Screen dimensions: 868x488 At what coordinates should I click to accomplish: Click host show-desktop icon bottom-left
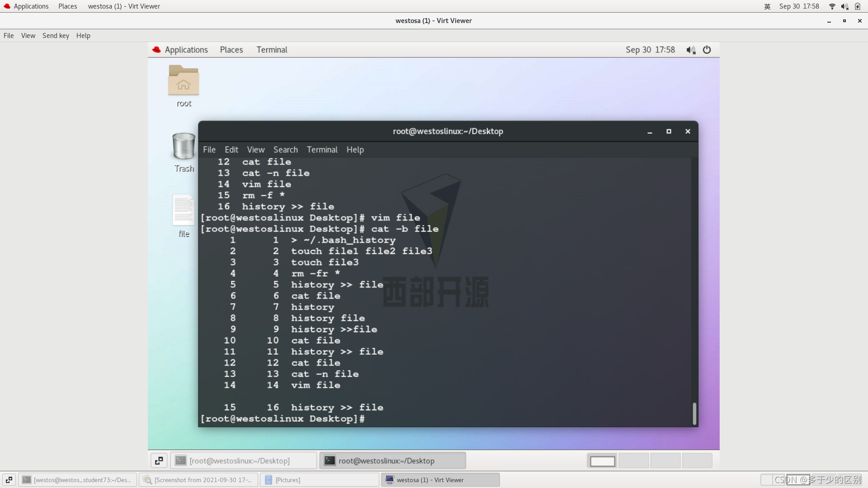point(9,480)
